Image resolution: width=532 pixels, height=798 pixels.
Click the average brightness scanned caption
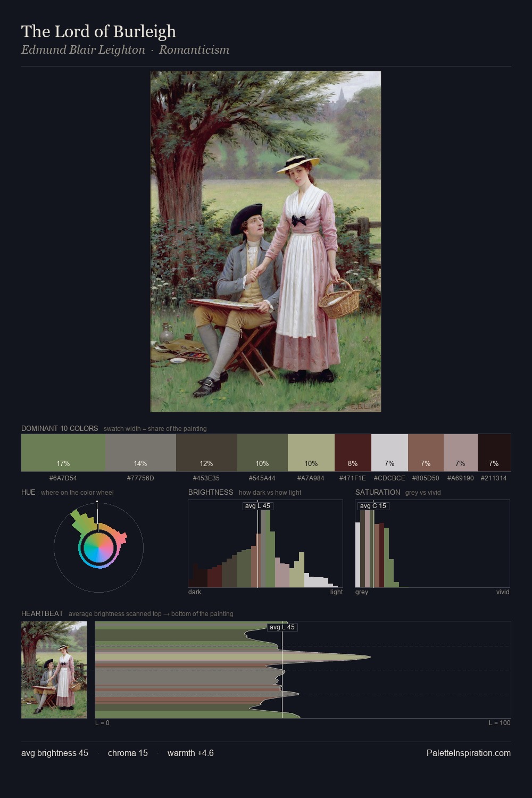[x=151, y=614]
